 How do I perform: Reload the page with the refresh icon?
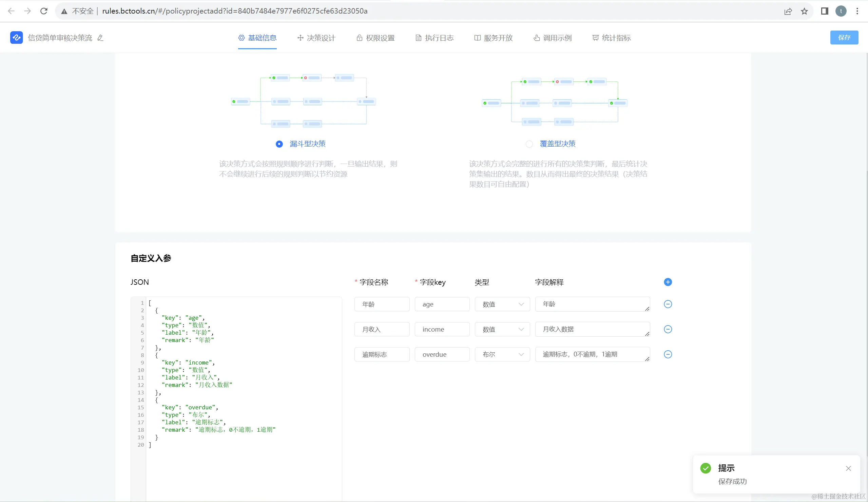(x=44, y=11)
